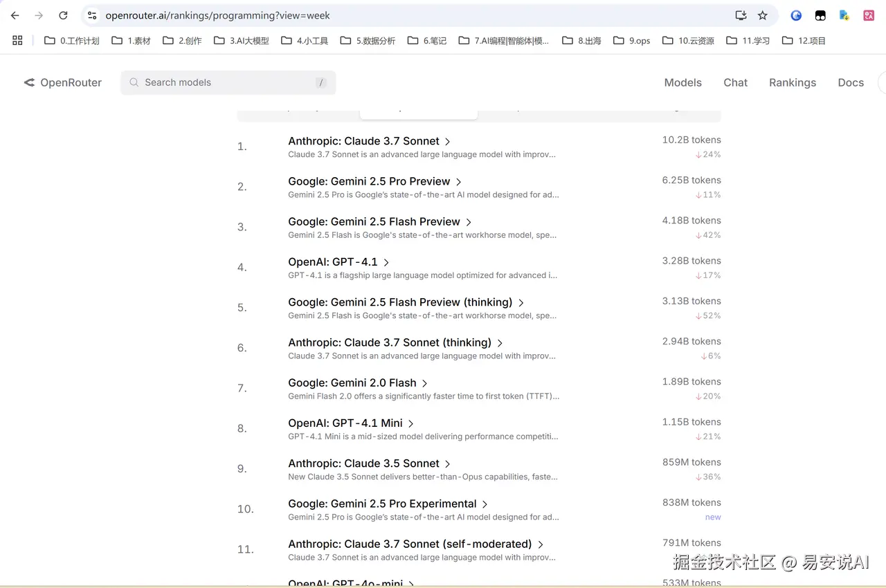The width and height of the screenshot is (886, 588).
Task: Click the 838M tokens value
Action: (691, 502)
